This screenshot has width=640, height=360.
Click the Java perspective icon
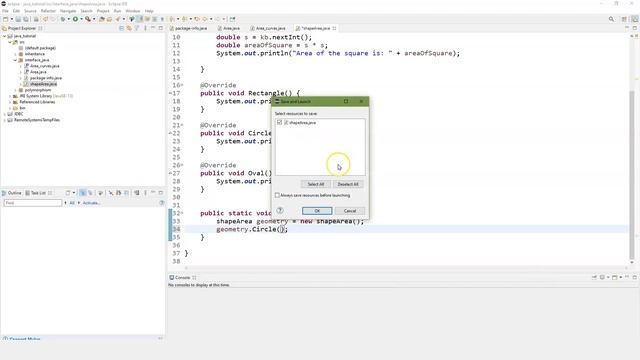click(635, 19)
